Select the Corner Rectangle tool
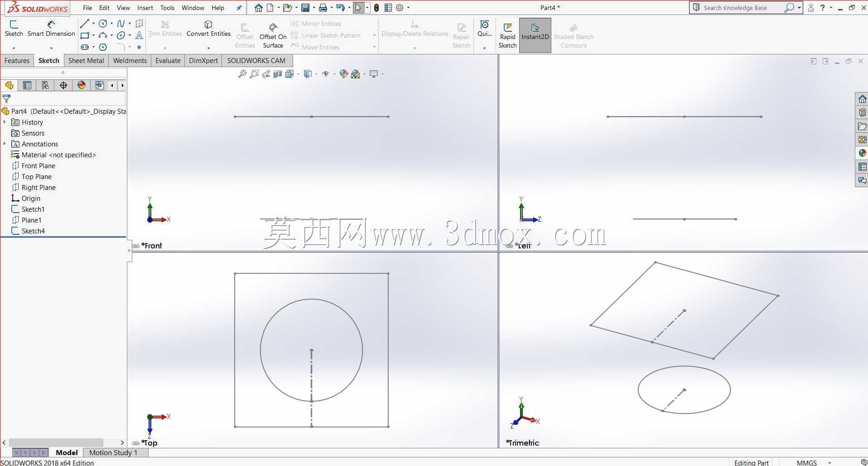Viewport: 868px width, 466px height. click(85, 35)
